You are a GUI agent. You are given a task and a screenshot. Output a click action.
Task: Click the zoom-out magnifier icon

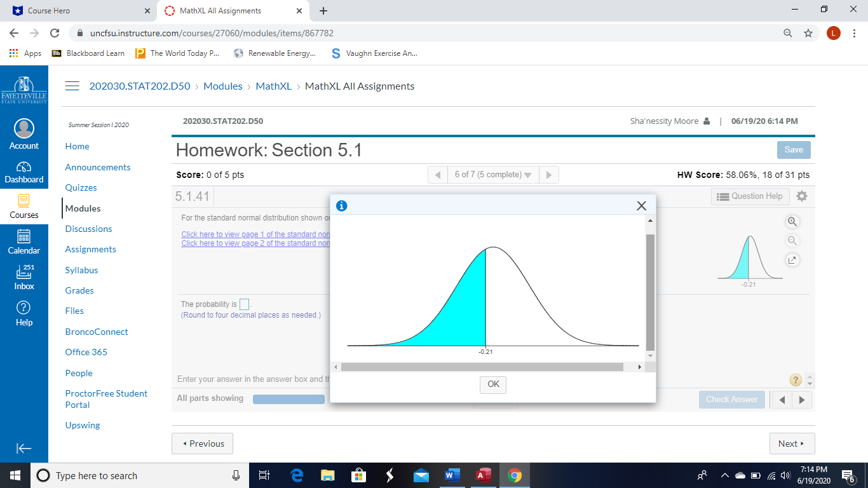(792, 241)
